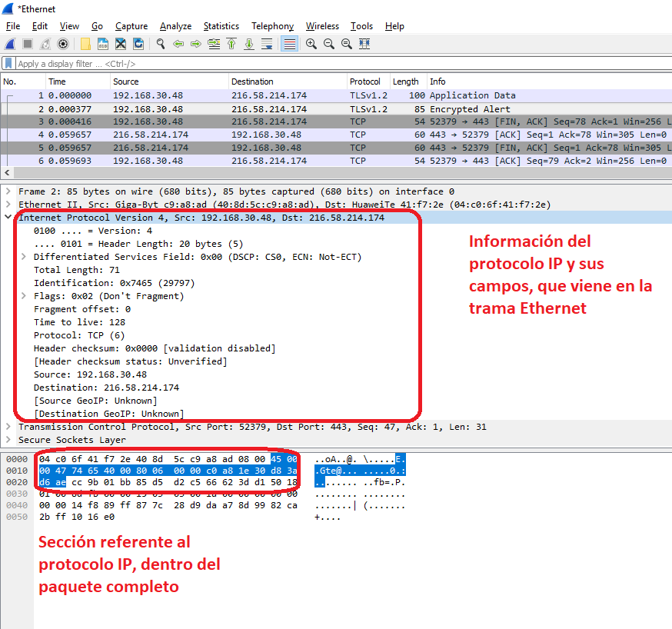This screenshot has width=672, height=629.
Task: Toggle colorize packet list button
Action: point(289,44)
